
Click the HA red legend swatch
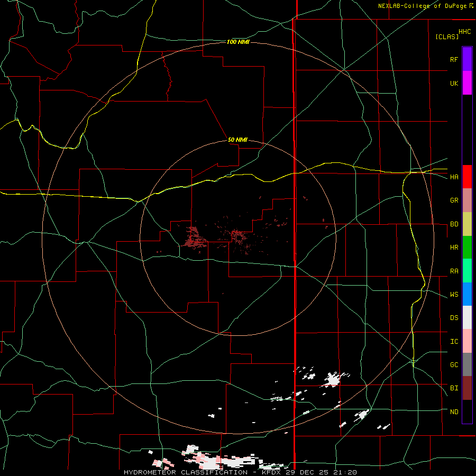click(467, 177)
